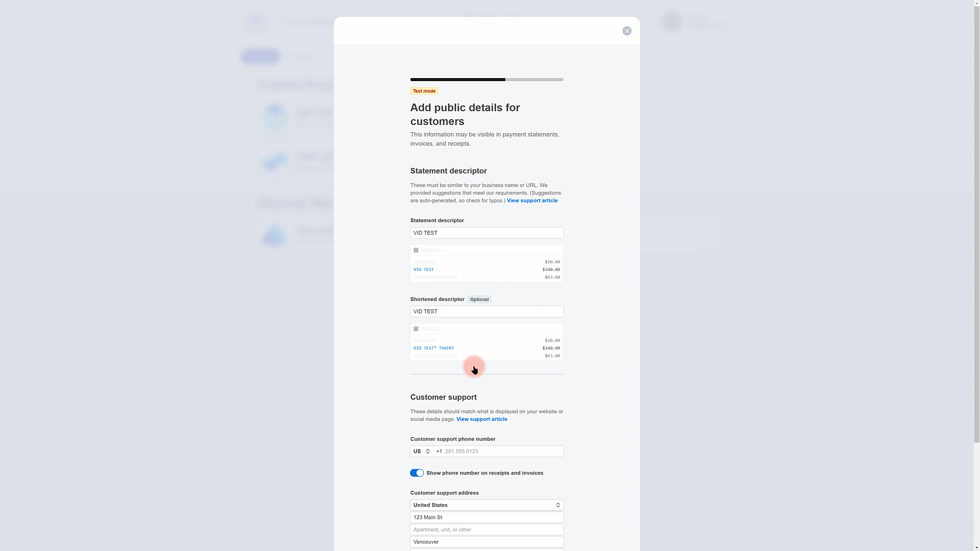The height and width of the screenshot is (551, 980).
Task: Click VID TEST* TSHIRT line in preview
Action: pos(433,348)
